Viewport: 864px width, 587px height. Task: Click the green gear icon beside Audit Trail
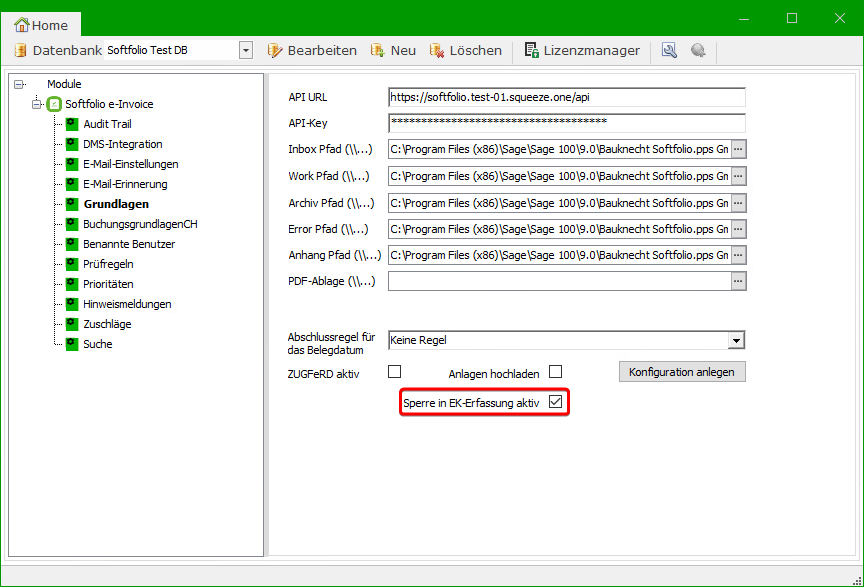tap(72, 124)
